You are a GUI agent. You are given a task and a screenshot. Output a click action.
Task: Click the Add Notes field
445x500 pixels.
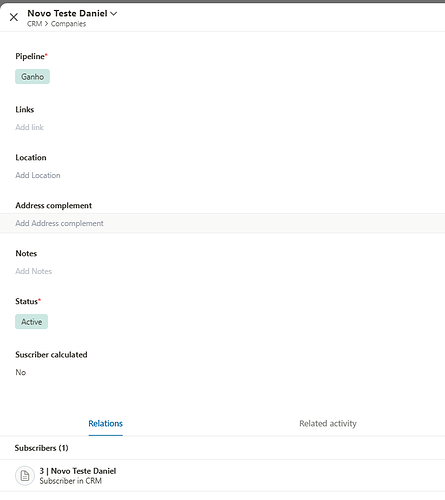pos(33,271)
